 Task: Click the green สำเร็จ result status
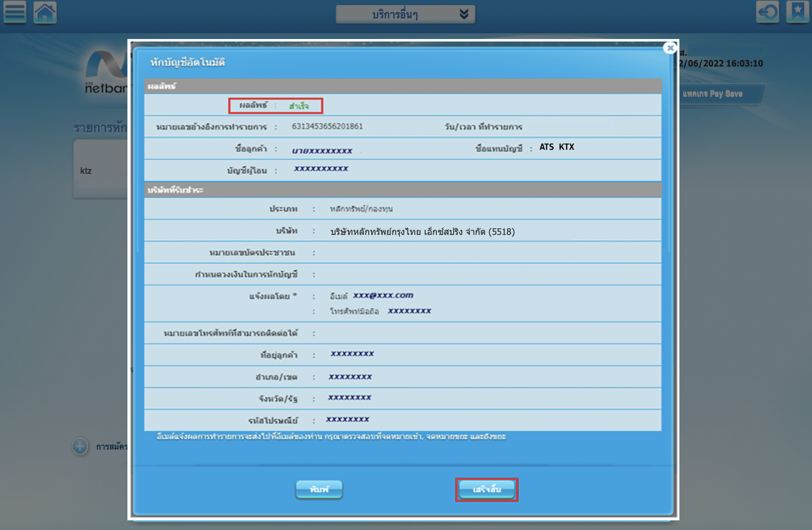299,106
